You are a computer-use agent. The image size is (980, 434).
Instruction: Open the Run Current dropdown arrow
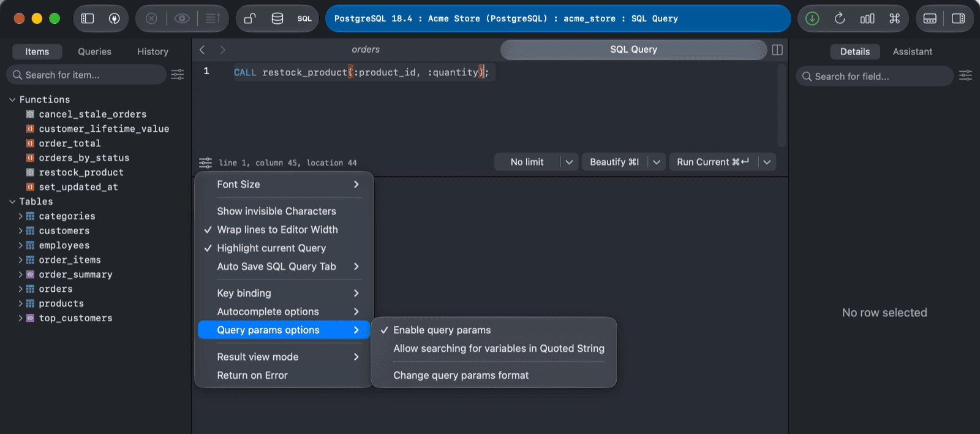pyautogui.click(x=767, y=162)
